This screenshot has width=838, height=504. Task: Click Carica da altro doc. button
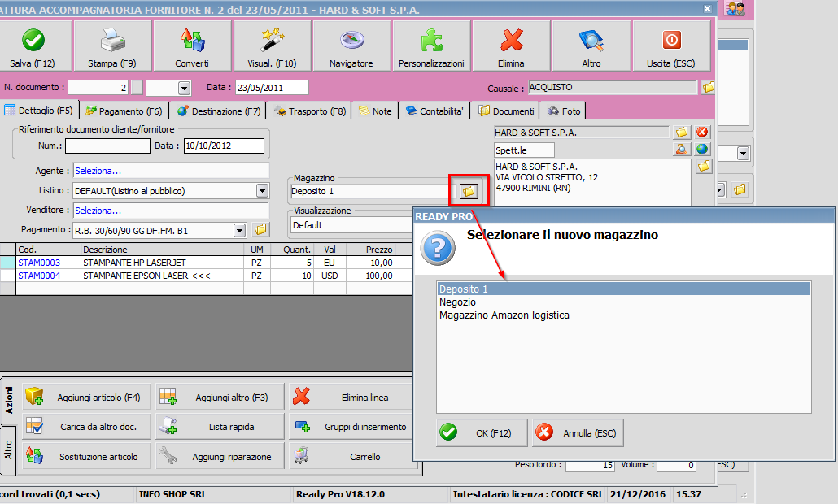86,426
